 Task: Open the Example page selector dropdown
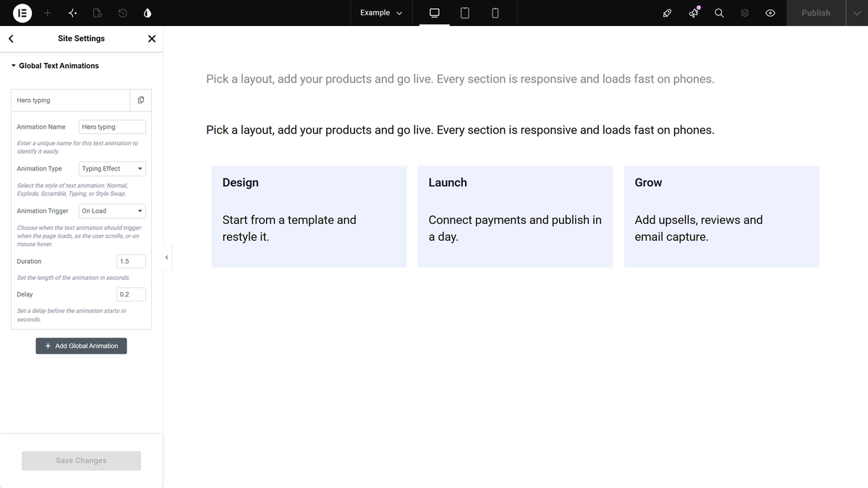(x=381, y=13)
